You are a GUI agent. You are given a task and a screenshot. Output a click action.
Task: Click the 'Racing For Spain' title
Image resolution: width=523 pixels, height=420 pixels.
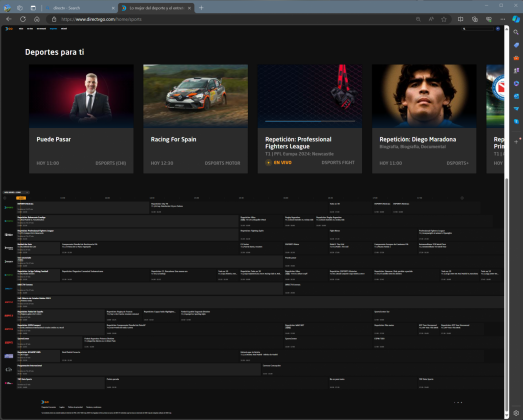(173, 139)
